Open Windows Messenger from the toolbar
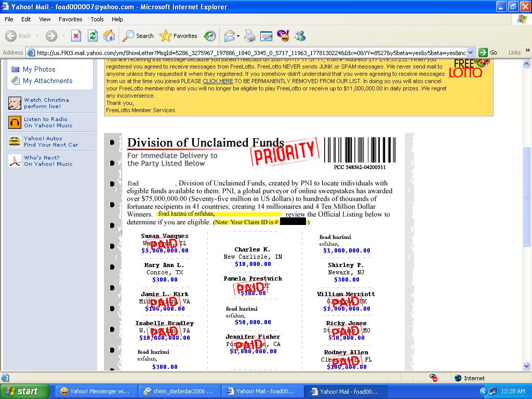 (x=300, y=36)
